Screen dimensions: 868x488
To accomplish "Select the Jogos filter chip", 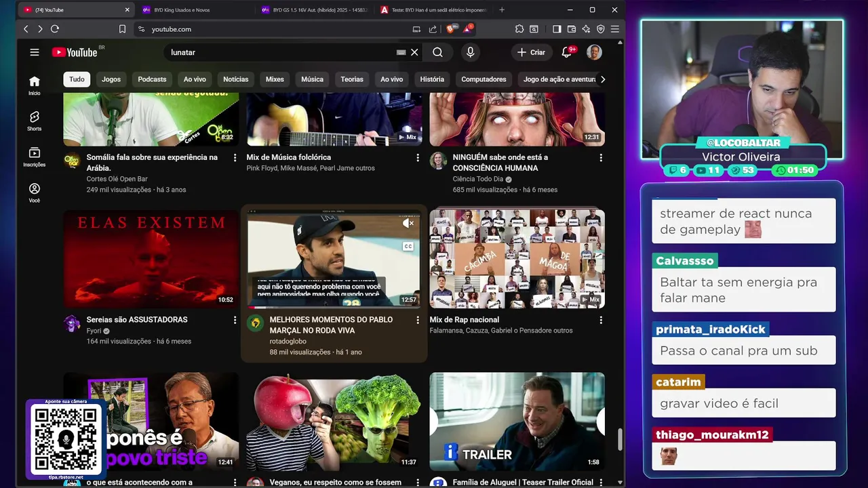I will pos(111,79).
